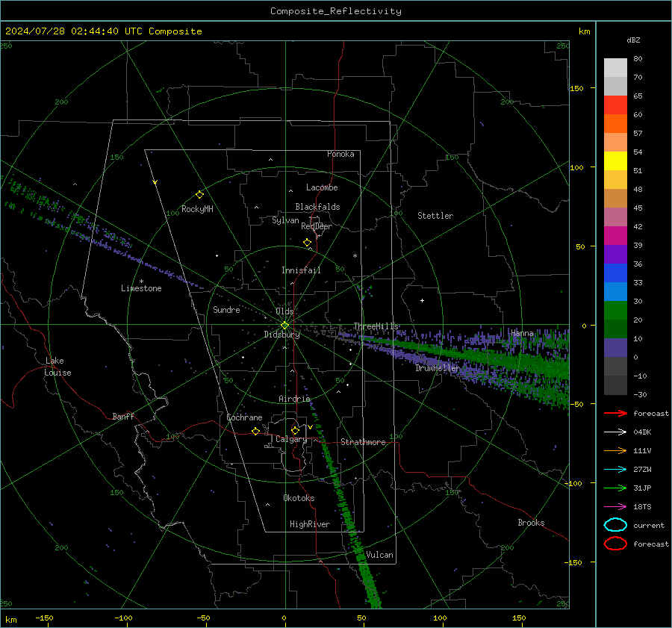Click the Banff town label
Screen dimensions: 672x628
(x=123, y=417)
